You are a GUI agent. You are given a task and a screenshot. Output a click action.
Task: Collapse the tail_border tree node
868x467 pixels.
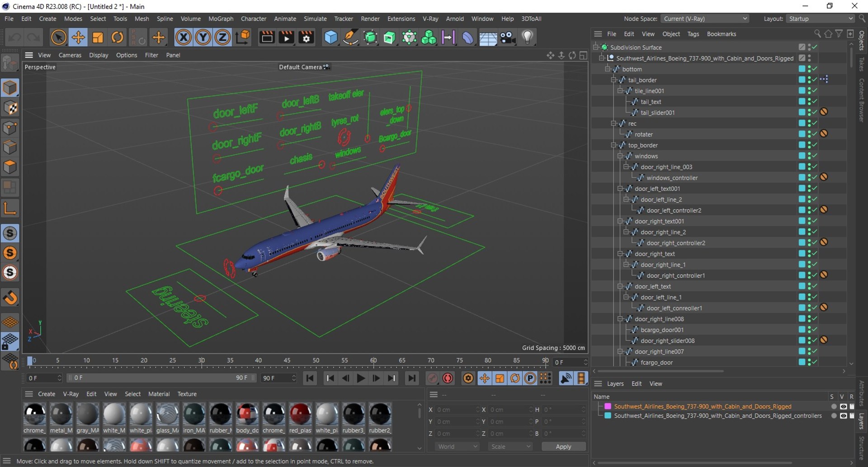[x=613, y=80]
